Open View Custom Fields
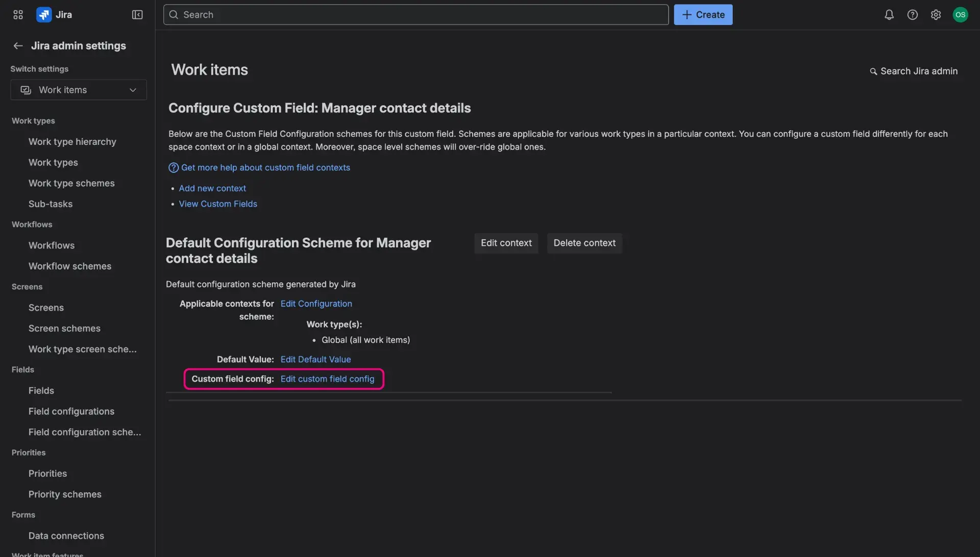Viewport: 980px width, 557px height. [218, 204]
